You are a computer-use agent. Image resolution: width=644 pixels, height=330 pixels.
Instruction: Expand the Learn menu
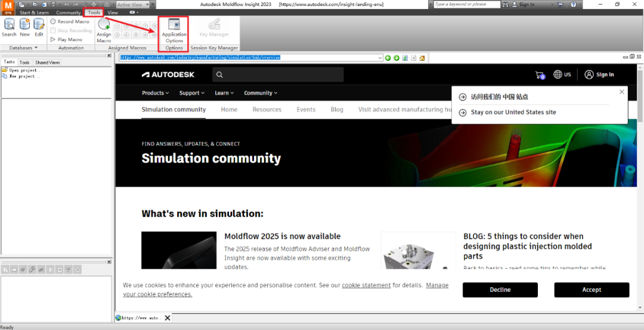pyautogui.click(x=224, y=93)
